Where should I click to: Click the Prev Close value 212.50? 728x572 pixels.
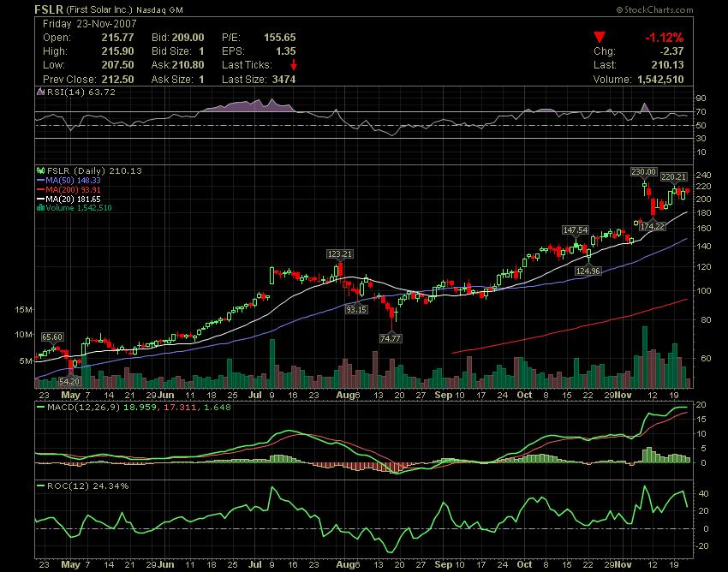(x=117, y=80)
